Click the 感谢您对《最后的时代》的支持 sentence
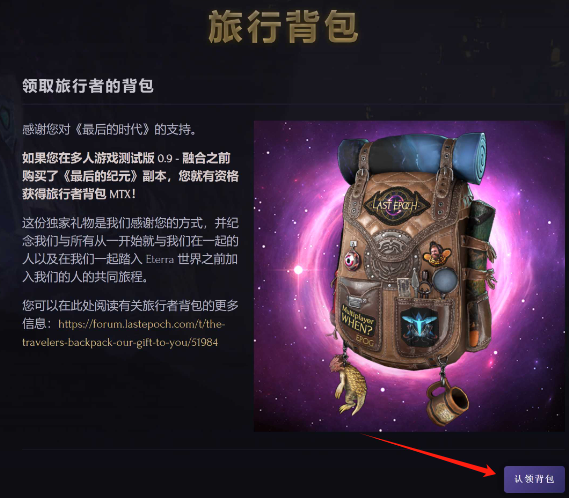This screenshot has height=498, width=569. [x=109, y=129]
